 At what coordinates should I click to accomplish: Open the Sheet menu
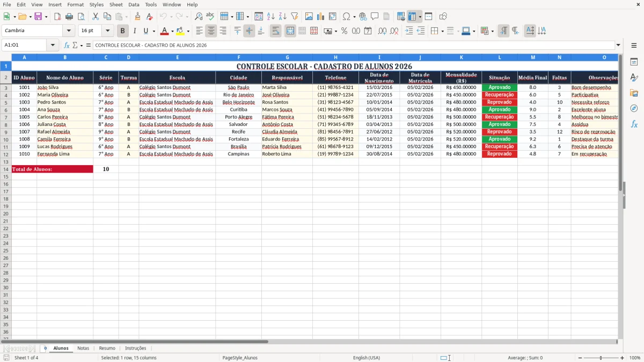coord(116,4)
